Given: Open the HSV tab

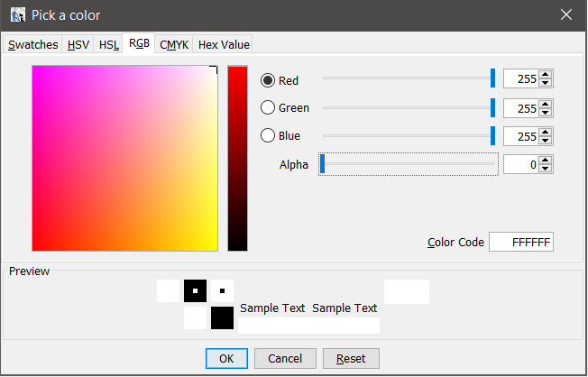Looking at the screenshot, I should pos(78,44).
